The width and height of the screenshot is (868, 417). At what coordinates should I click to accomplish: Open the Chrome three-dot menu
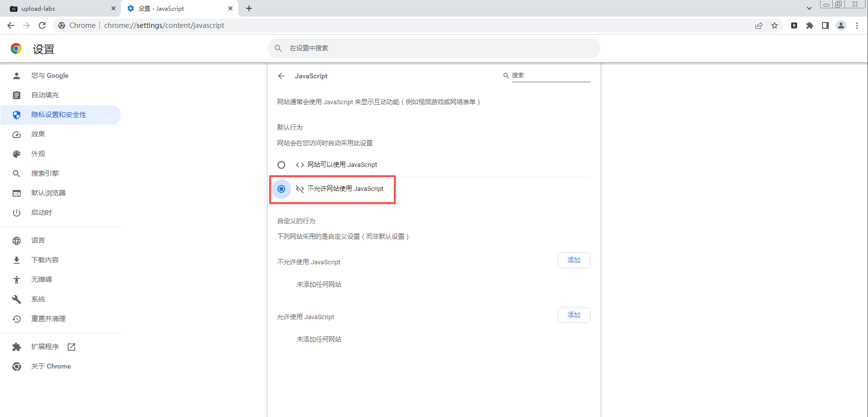coord(857,25)
